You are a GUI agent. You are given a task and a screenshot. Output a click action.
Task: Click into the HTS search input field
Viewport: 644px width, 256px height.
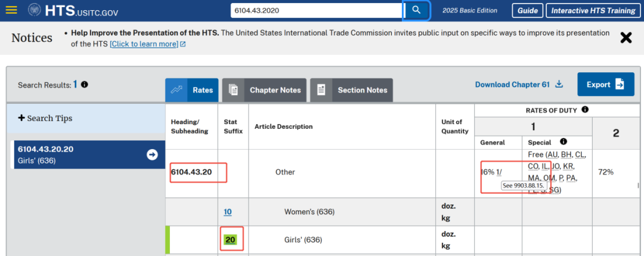(317, 10)
